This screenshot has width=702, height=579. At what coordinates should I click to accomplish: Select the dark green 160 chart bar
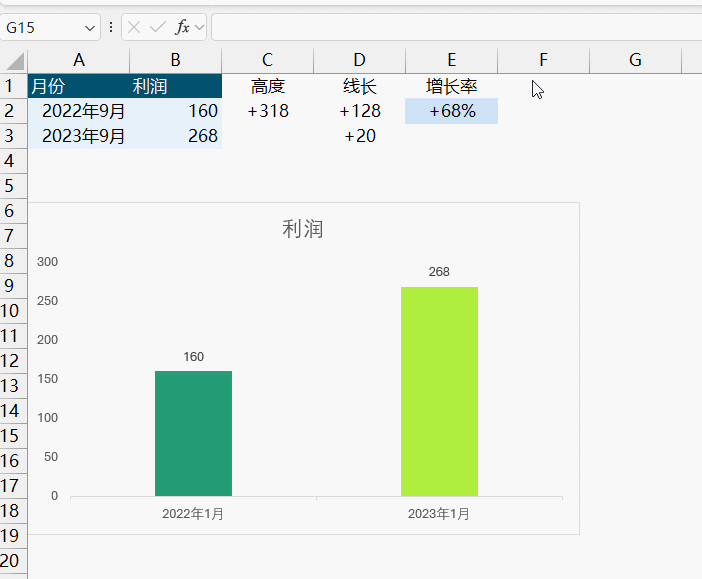click(x=193, y=433)
